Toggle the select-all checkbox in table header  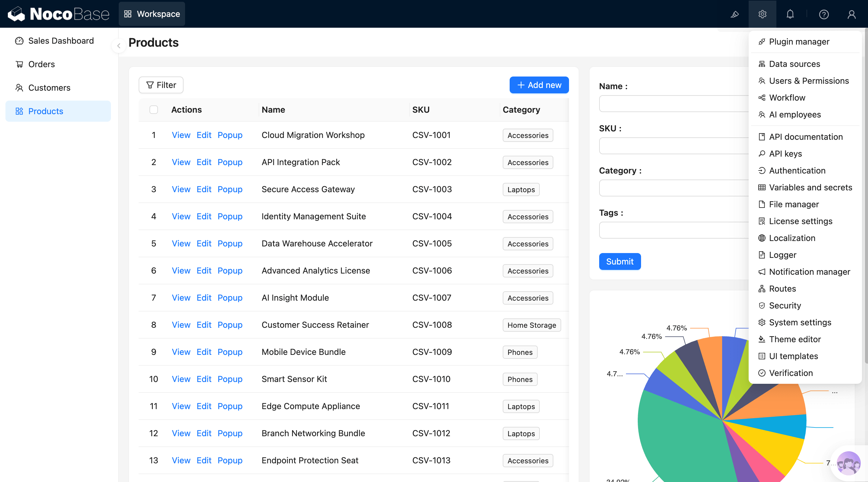[154, 110]
